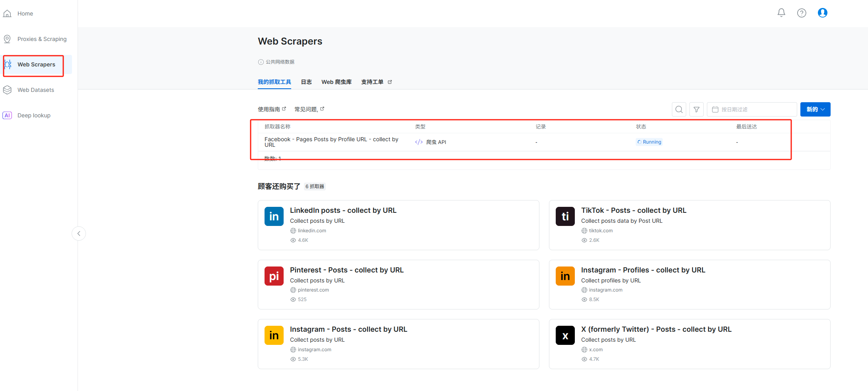Open the user profile avatar

click(x=822, y=12)
